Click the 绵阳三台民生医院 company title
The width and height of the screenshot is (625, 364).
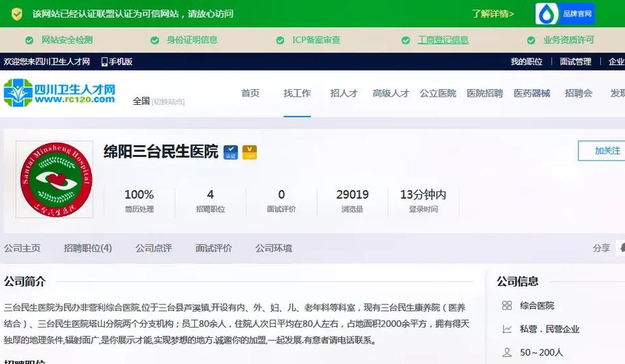161,151
